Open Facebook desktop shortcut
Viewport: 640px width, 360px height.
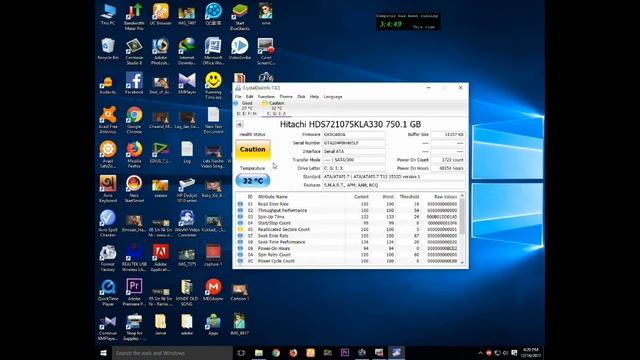(x=134, y=84)
